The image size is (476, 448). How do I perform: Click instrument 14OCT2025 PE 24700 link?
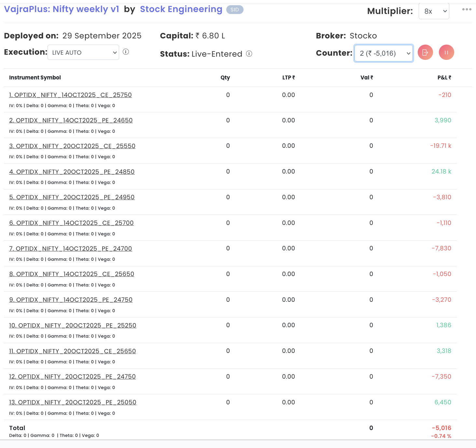click(x=71, y=248)
